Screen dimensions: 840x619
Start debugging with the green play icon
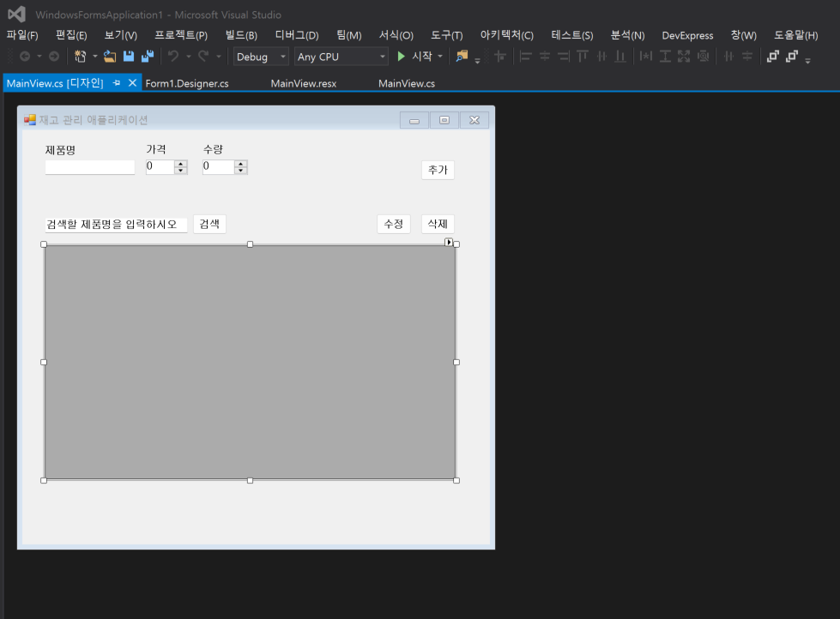click(401, 57)
